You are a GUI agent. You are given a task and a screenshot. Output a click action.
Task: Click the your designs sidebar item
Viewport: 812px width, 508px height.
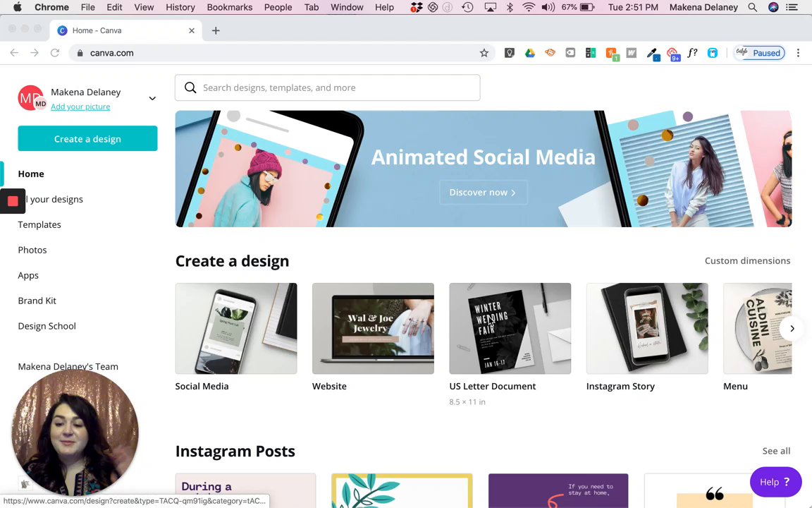point(54,199)
